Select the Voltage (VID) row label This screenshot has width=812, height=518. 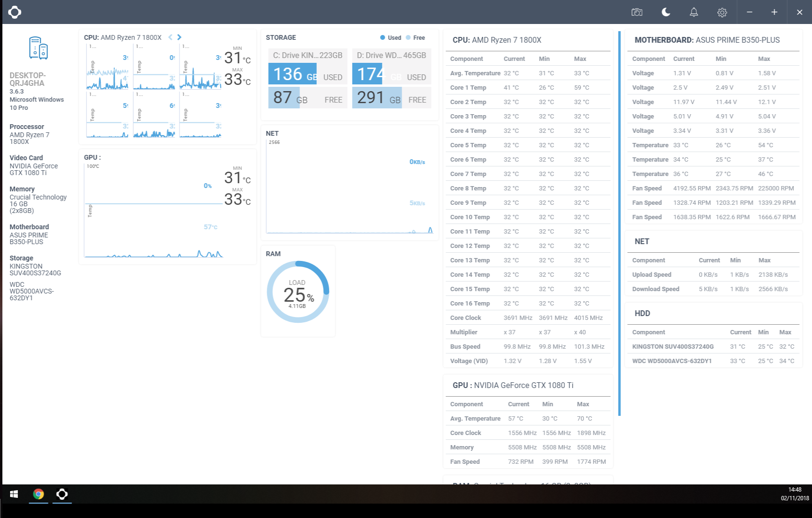(469, 361)
